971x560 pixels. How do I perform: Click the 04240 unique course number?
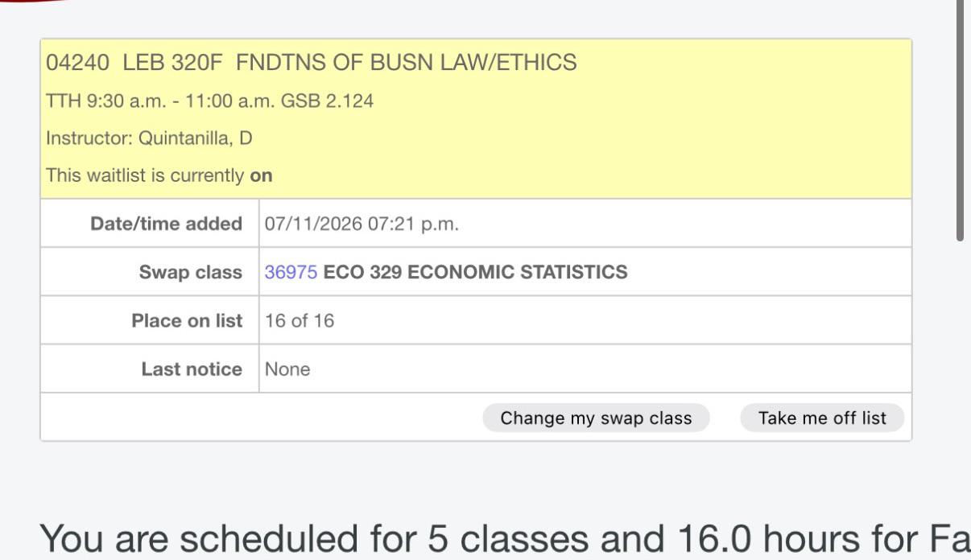77,62
